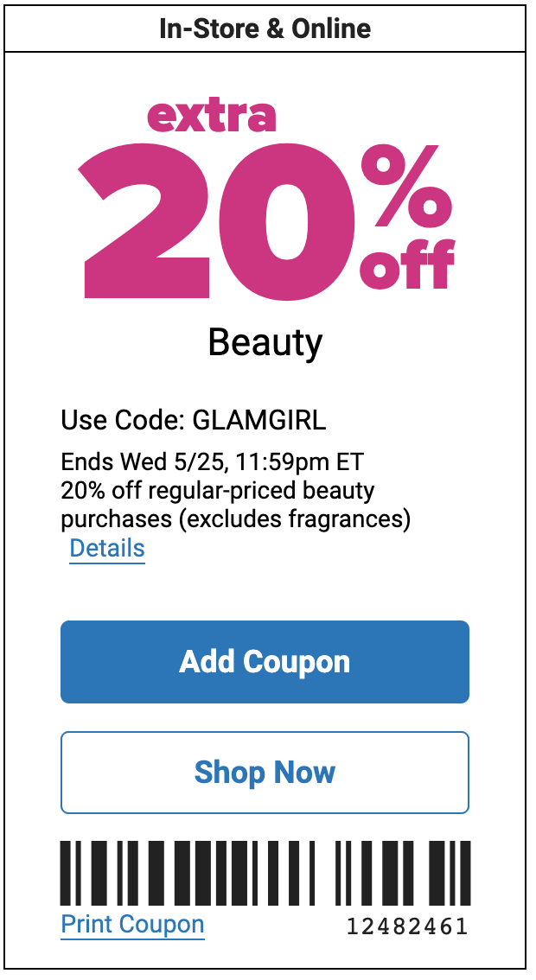536x980 pixels.
Task: Click the 'Use Code:' label
Action: tap(123, 420)
